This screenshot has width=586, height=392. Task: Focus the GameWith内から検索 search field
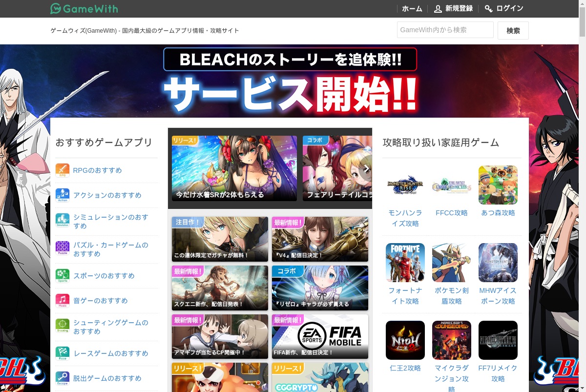pyautogui.click(x=445, y=30)
